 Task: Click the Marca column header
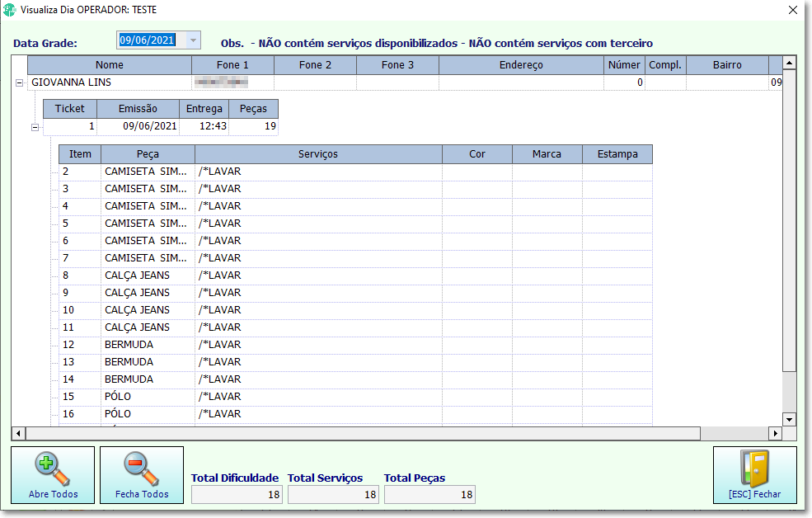[547, 154]
